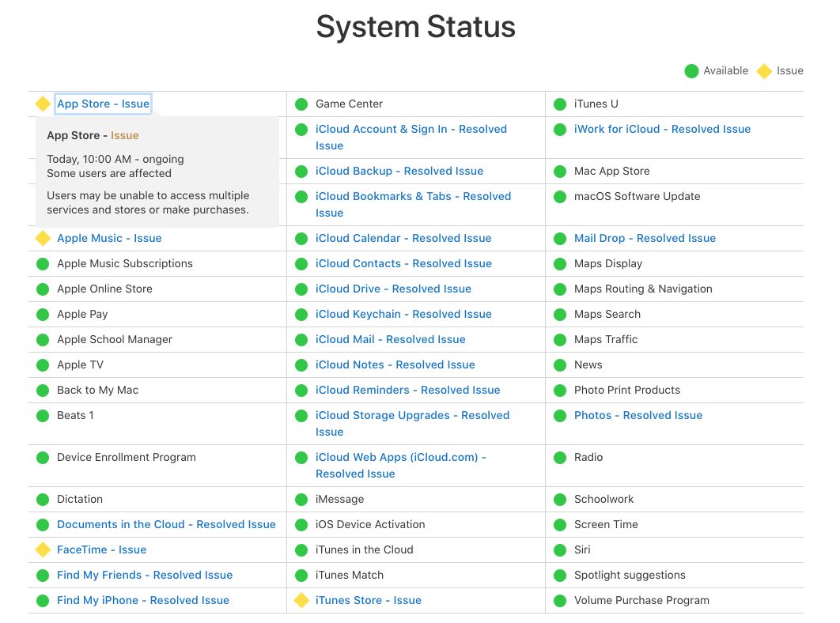The image size is (840, 623).
Task: Click the System Status page heading
Action: coord(416,27)
